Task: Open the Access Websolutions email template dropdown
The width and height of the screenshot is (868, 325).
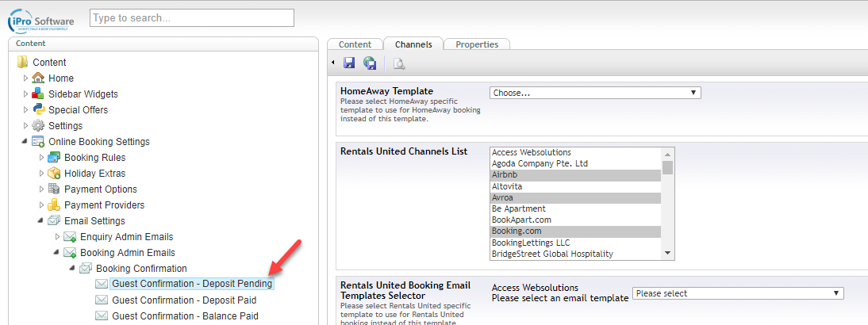Action: 738,293
